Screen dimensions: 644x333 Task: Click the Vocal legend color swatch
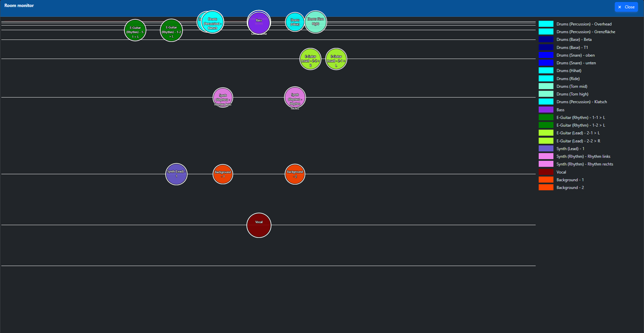click(x=546, y=172)
